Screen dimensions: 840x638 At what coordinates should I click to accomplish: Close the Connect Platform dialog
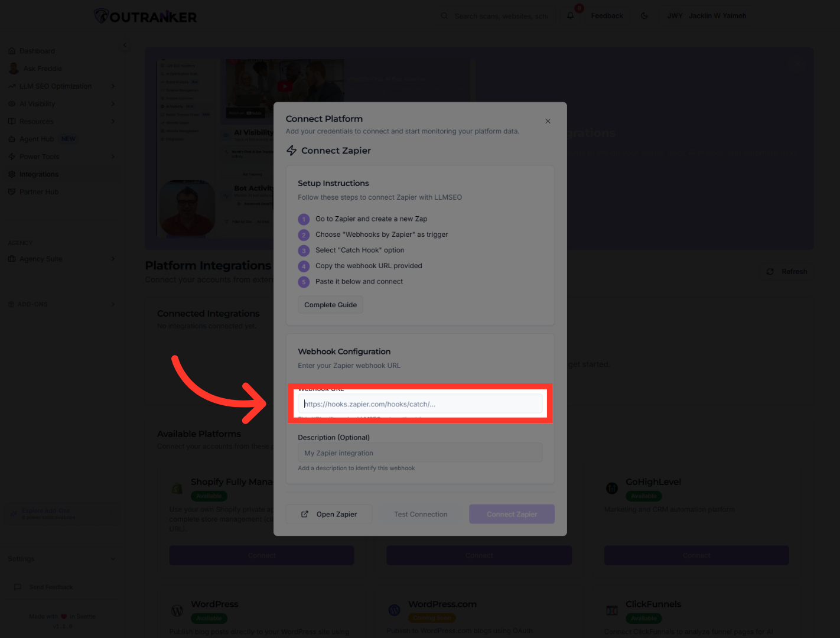click(x=548, y=121)
